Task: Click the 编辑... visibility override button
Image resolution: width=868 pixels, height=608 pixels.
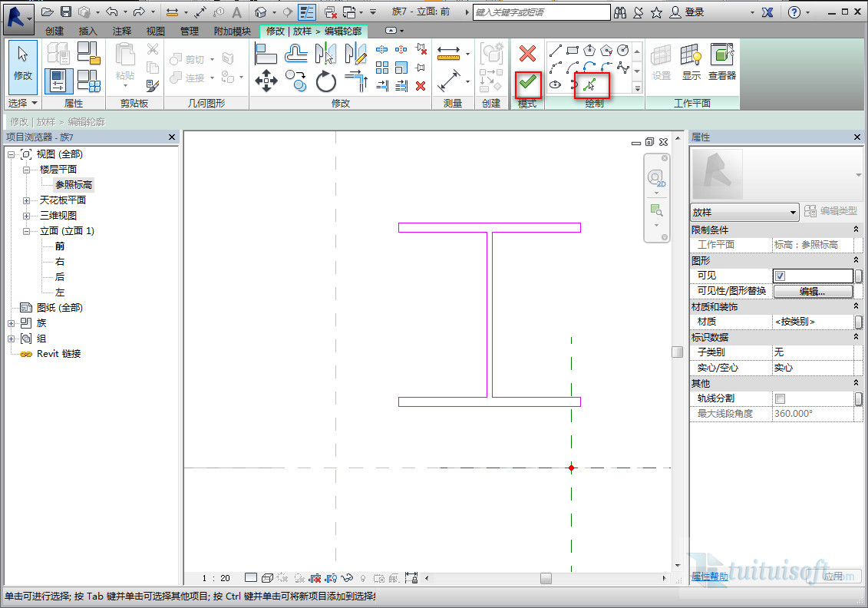Action: pyautogui.click(x=813, y=292)
